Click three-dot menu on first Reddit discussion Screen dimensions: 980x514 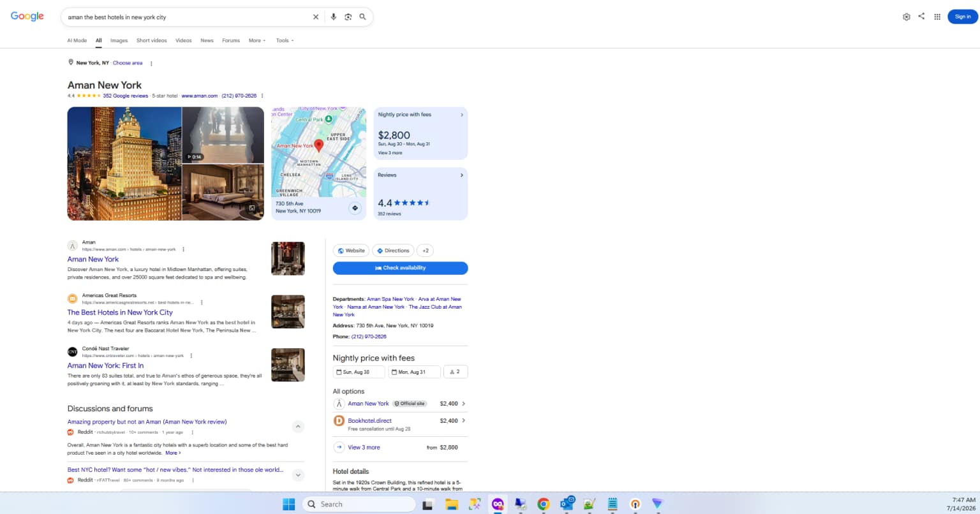(192, 432)
